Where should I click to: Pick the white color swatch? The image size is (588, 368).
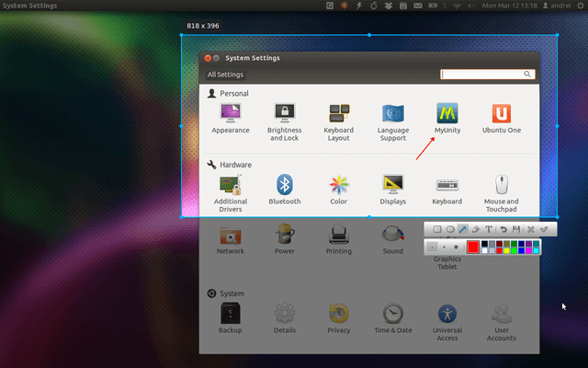[x=484, y=250]
